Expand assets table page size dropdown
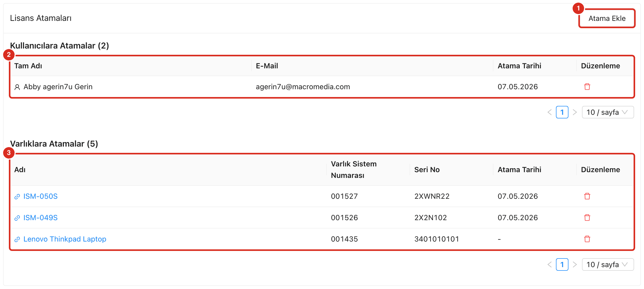 [x=608, y=264]
